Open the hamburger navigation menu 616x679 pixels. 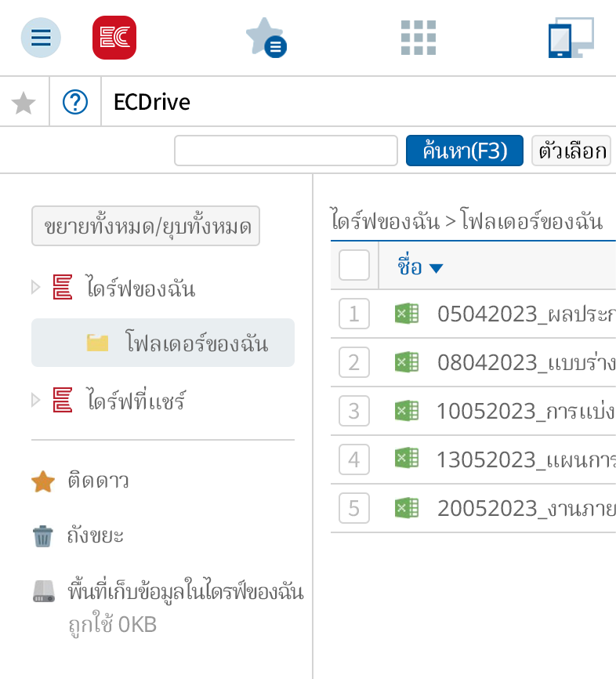pos(40,38)
